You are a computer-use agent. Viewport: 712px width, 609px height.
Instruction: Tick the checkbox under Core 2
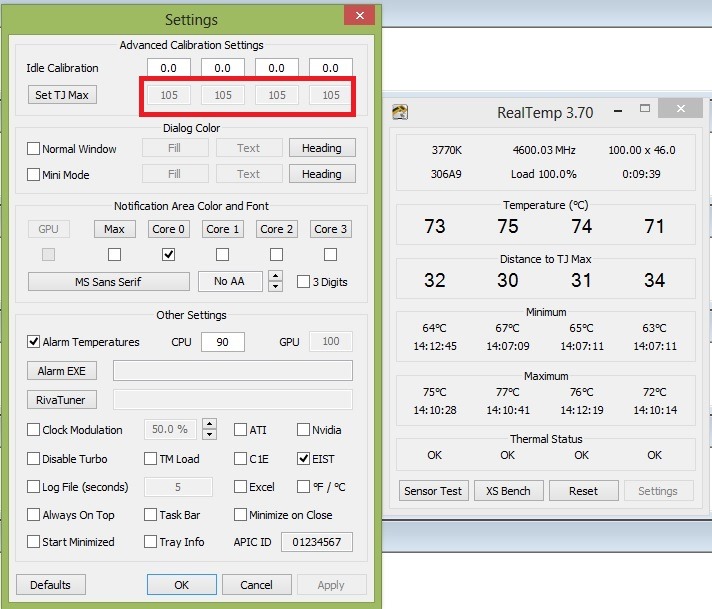click(x=276, y=254)
